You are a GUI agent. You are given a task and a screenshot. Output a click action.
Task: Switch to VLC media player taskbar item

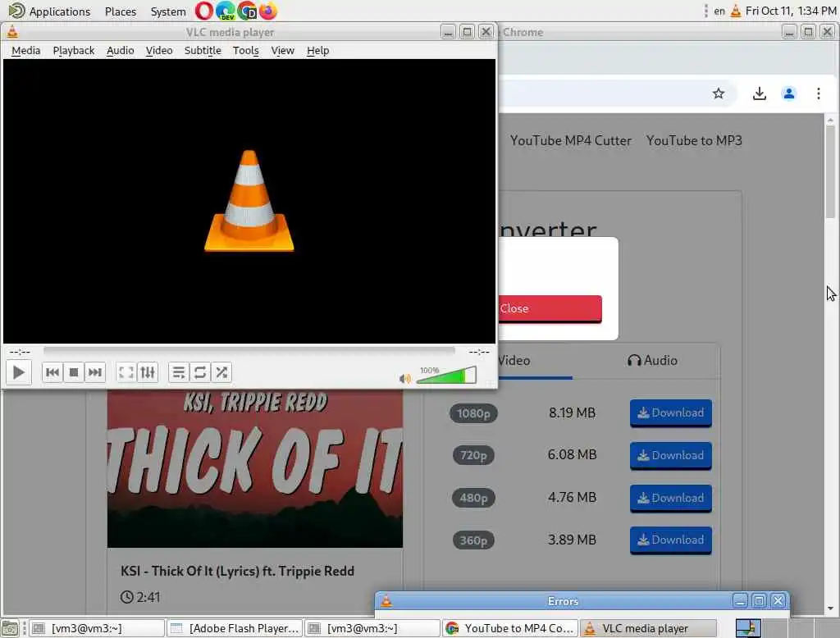[649, 628]
